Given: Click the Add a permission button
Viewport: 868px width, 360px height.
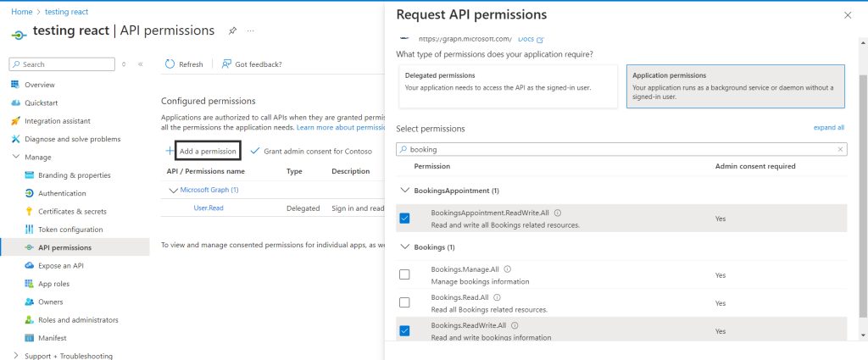Looking at the screenshot, I should click(x=209, y=151).
